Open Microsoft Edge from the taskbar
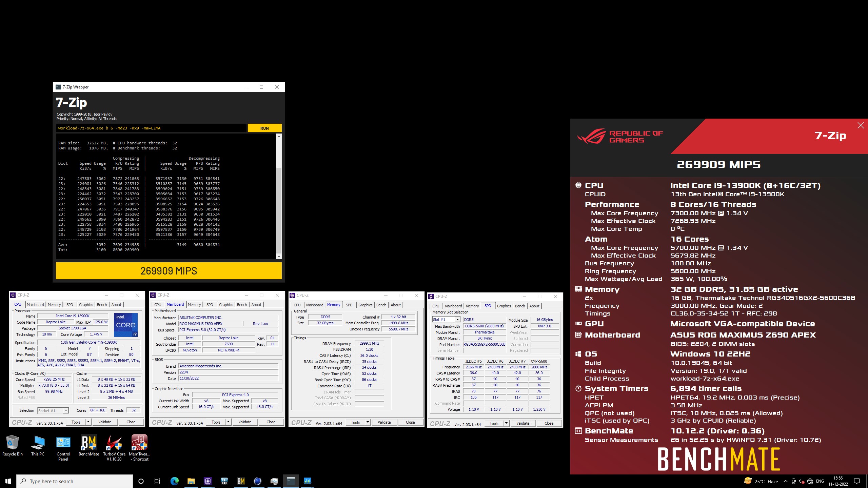Screen dimensions: 868x488 click(x=174, y=481)
